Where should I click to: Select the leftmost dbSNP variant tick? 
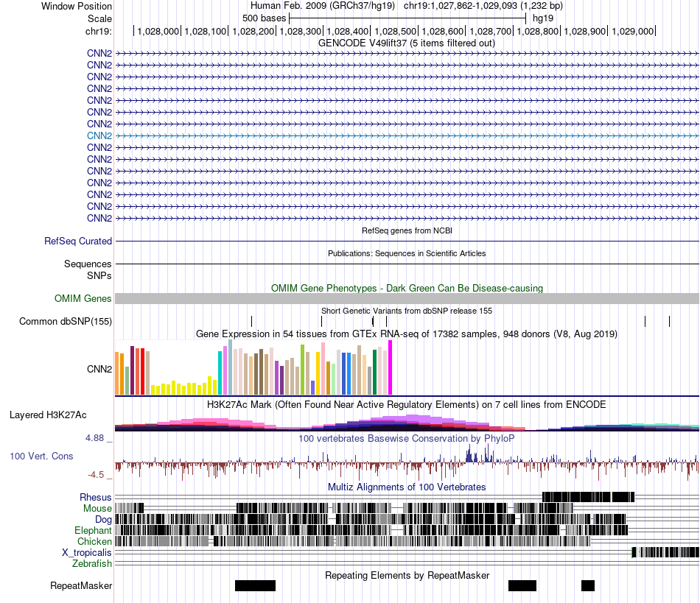point(252,321)
